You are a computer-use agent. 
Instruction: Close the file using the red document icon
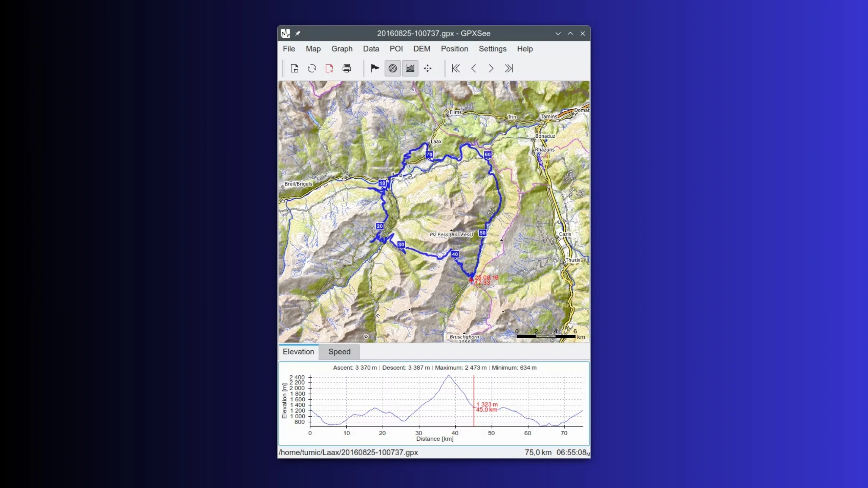tap(329, 68)
